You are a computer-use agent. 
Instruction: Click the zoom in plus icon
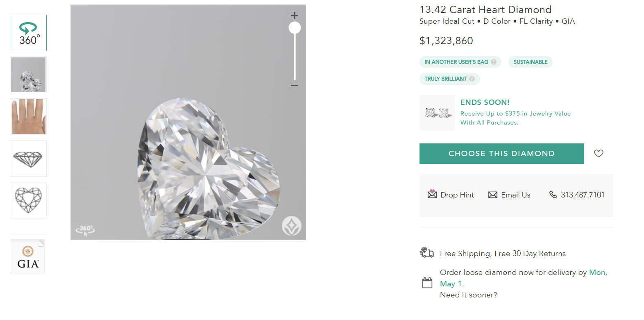tap(295, 16)
